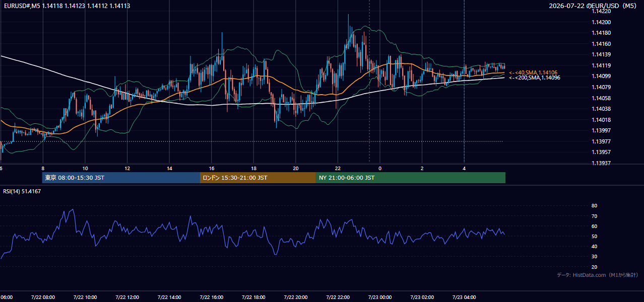Click RSI axis level 70
Viewport: 644px width, 302px height.
(x=594, y=216)
